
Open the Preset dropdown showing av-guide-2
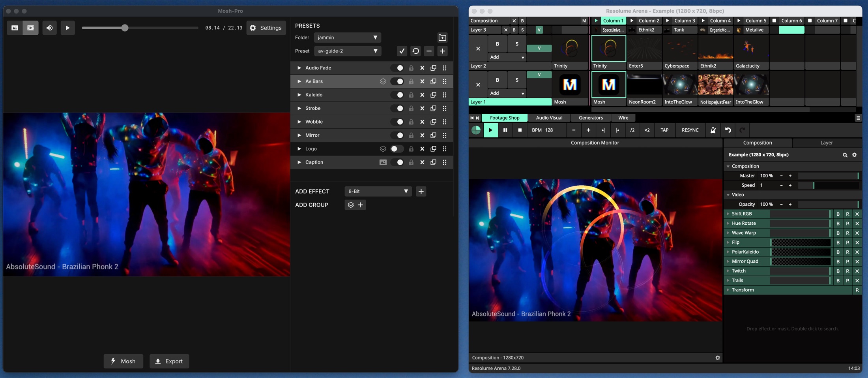(347, 51)
